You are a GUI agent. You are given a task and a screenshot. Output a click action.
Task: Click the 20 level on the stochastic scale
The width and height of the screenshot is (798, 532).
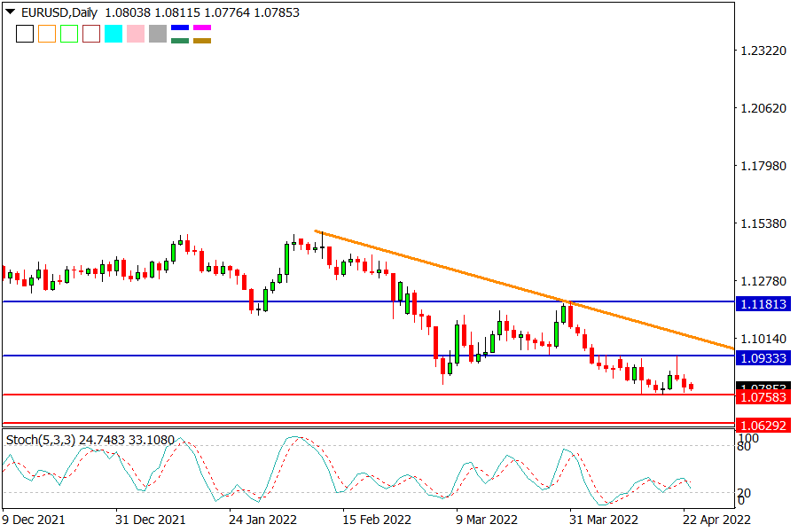click(x=744, y=493)
